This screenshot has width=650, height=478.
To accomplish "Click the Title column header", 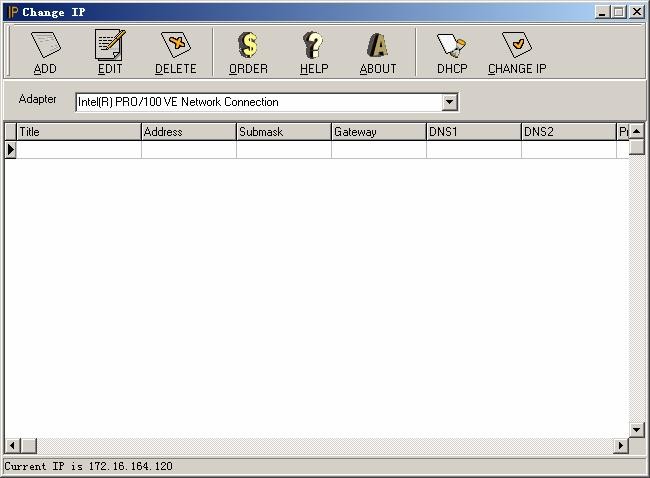I will click(x=79, y=132).
